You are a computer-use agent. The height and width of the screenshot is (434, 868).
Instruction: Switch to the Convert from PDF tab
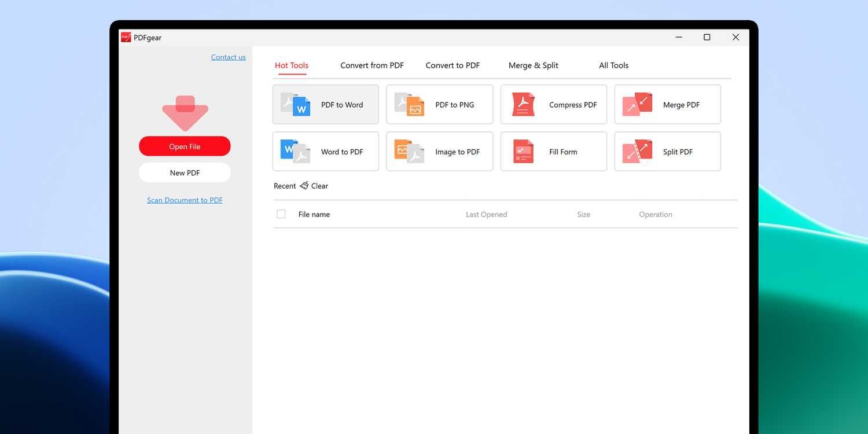tap(372, 65)
